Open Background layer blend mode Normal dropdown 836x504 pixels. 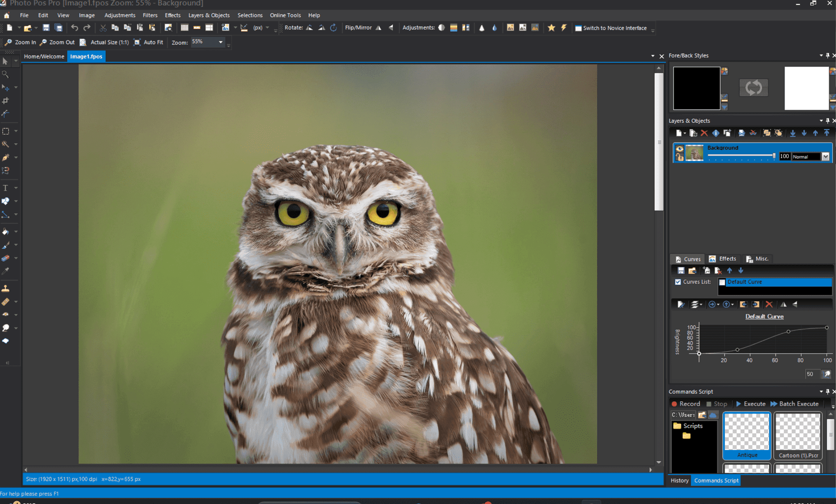pos(825,157)
